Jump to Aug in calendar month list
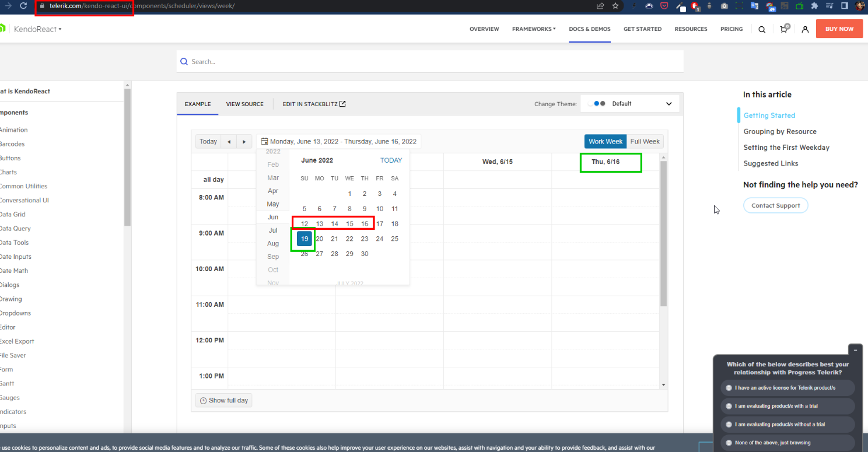 pos(273,244)
